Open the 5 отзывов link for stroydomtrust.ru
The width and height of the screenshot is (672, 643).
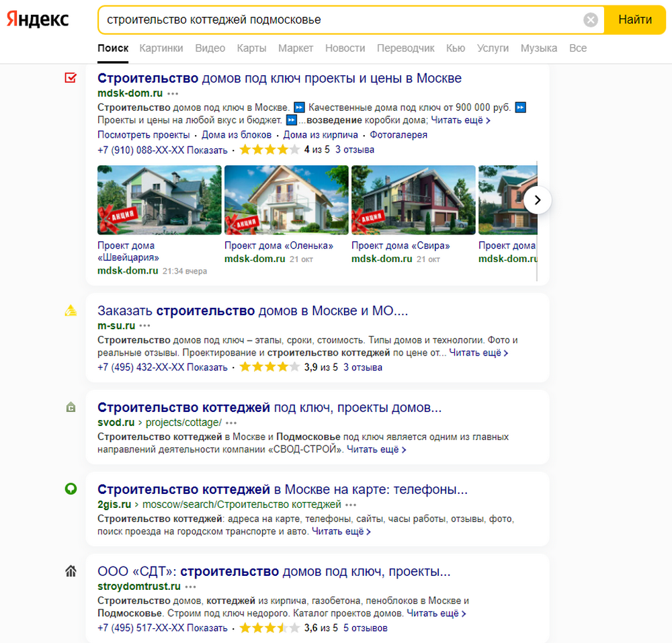pyautogui.click(x=365, y=628)
